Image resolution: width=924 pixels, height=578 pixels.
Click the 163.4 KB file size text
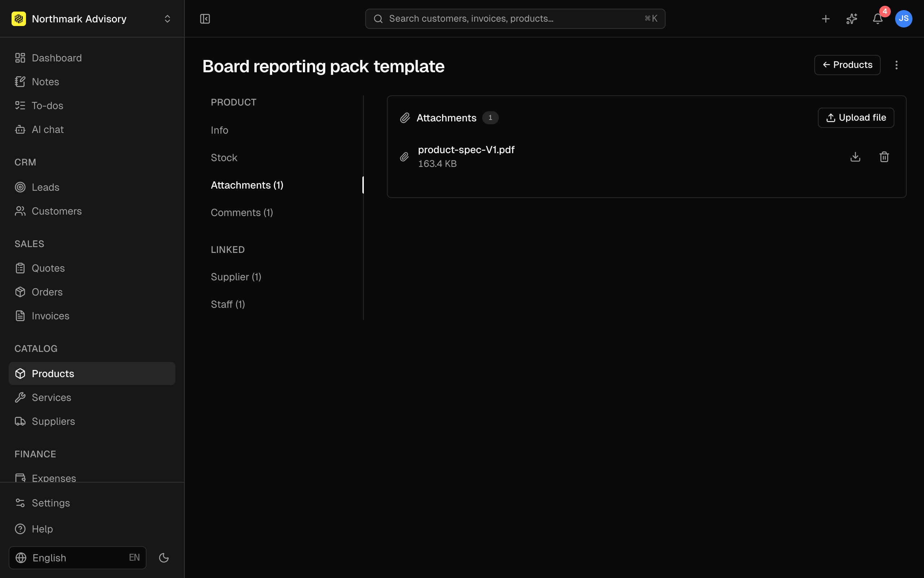pyautogui.click(x=437, y=164)
